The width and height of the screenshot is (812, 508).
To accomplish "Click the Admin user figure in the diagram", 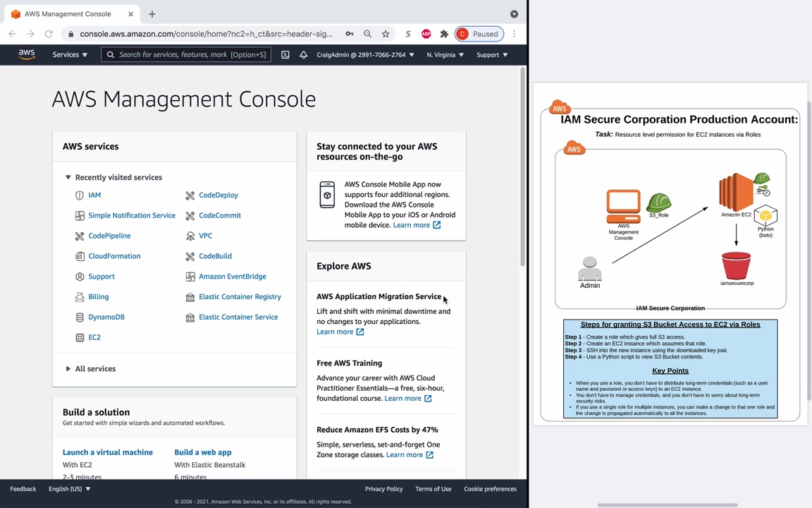I will 590,269.
